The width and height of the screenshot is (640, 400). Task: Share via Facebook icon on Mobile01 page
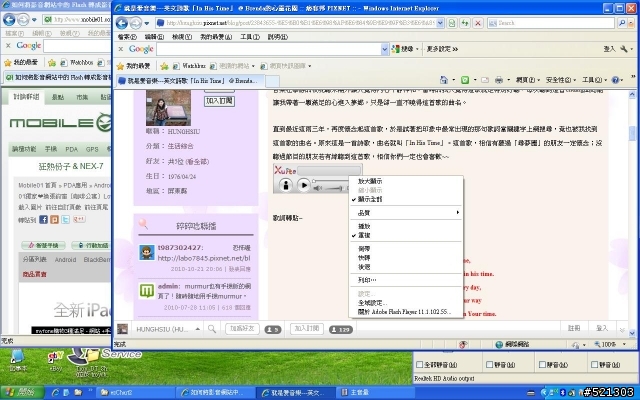(43, 220)
